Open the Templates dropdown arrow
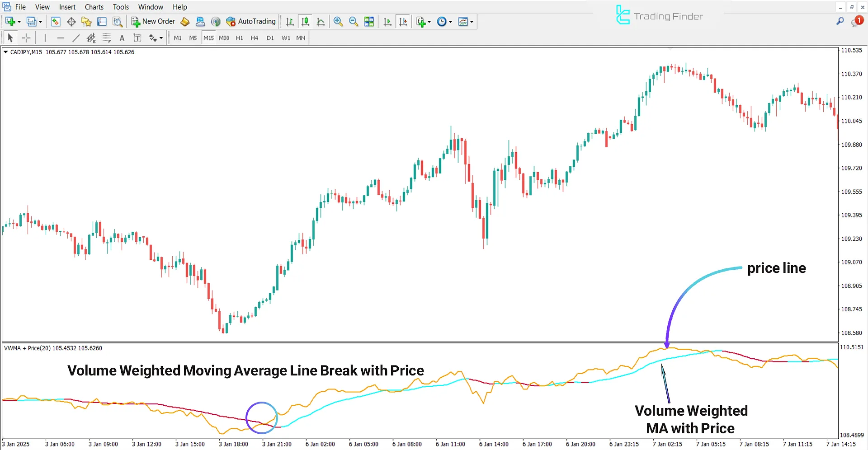The width and height of the screenshot is (868, 450). click(472, 21)
